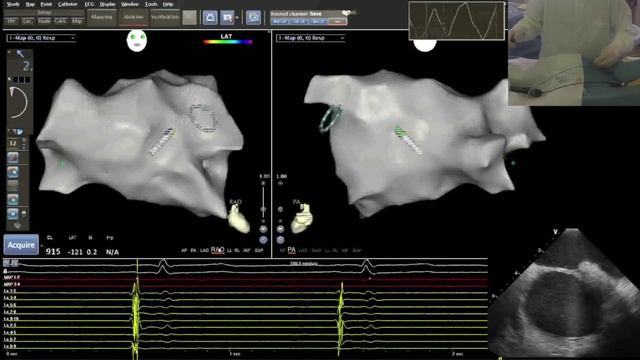Click the PA heart orientation thumbnail
This screenshot has height=360, width=640.
point(302,218)
